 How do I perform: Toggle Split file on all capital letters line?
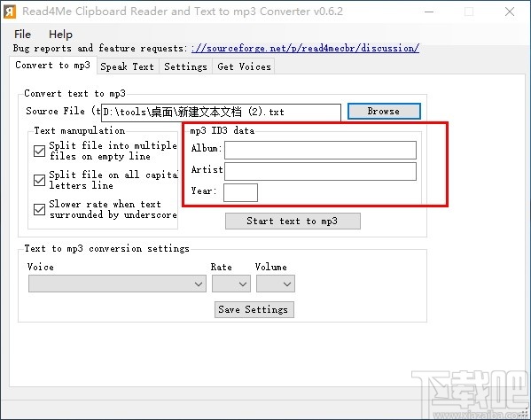[39, 180]
